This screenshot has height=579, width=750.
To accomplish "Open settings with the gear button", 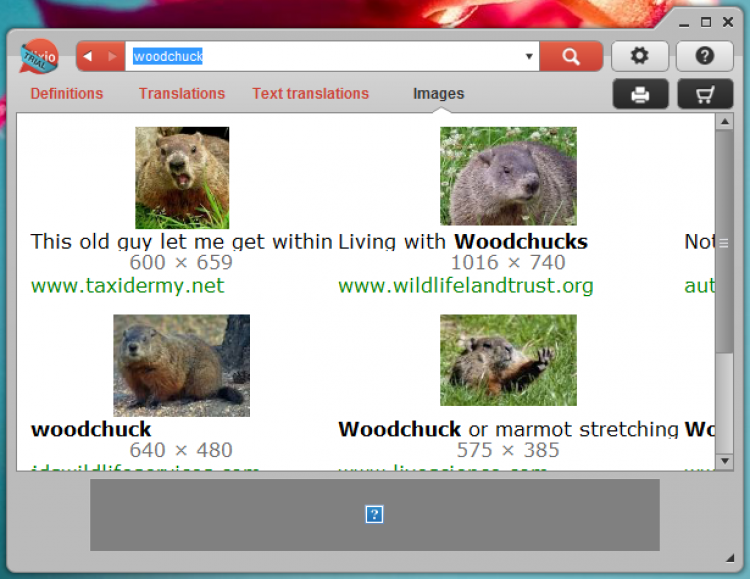I will tap(640, 56).
